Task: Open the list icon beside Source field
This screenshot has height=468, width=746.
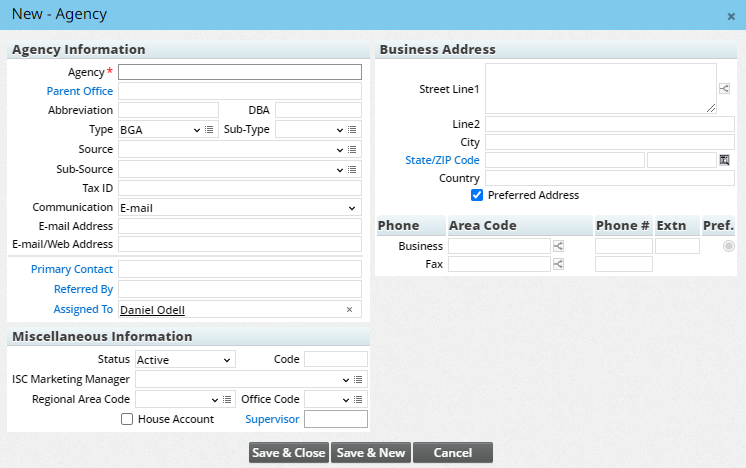Action: 353,150
